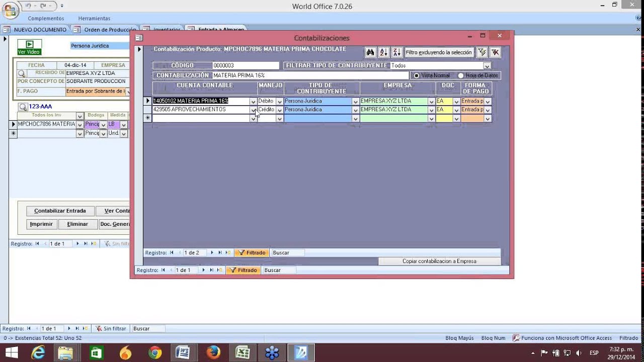Open account dropdown for 429505 APROVECHAMIENTOS
This screenshot has height=362, width=644.
tap(253, 110)
